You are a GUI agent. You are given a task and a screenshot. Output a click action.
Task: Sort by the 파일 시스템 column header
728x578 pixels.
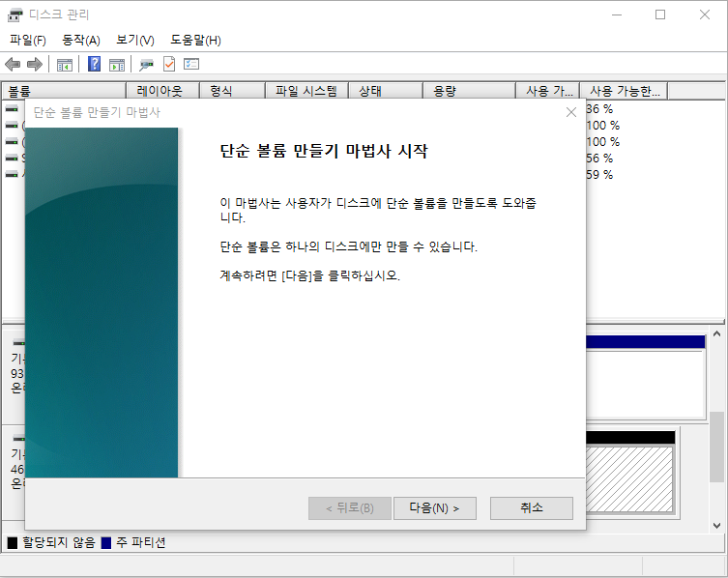point(306,91)
